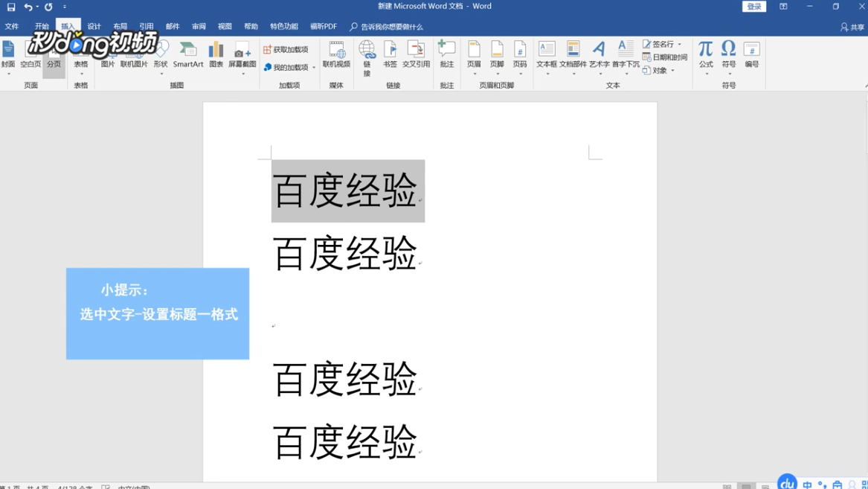Open My Add-ins (我的加载项)

point(286,68)
